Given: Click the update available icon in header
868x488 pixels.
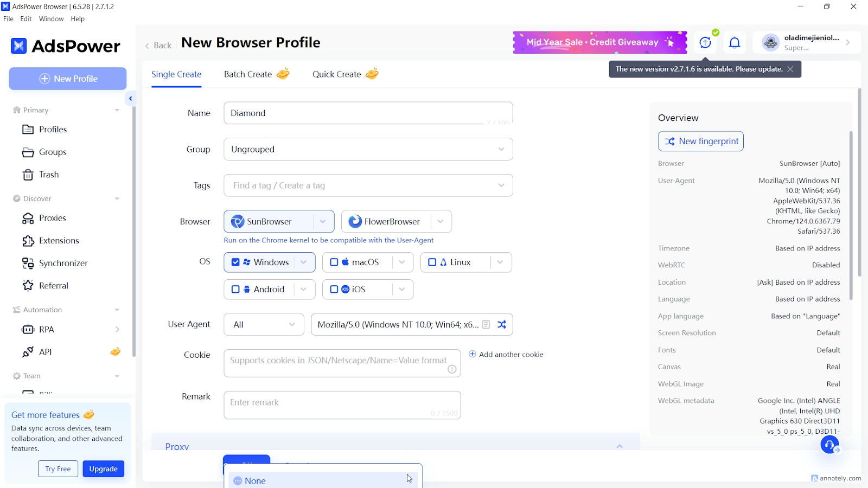Looking at the screenshot, I should (705, 43).
